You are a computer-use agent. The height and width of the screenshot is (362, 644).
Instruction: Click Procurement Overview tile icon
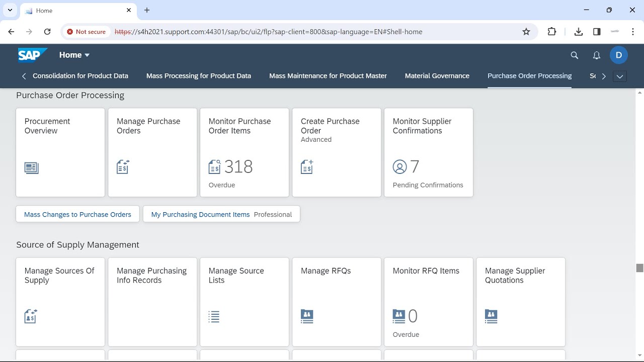pyautogui.click(x=32, y=168)
